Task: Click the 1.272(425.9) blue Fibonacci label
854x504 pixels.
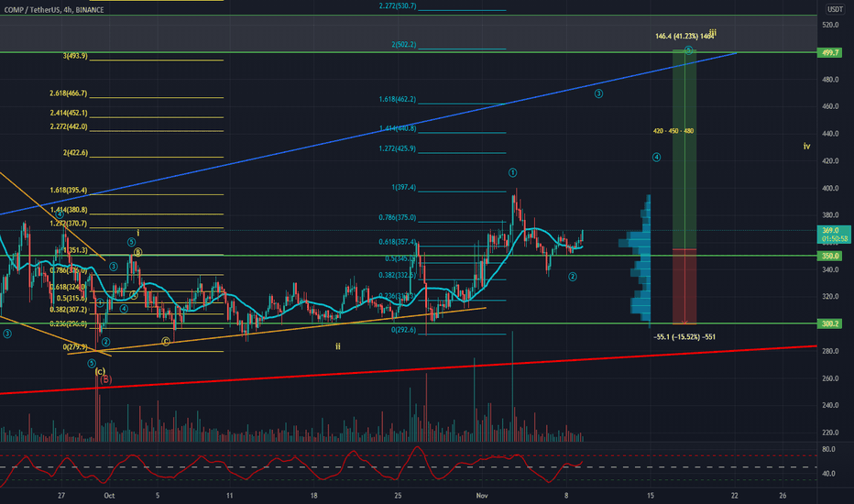Action: pos(398,148)
